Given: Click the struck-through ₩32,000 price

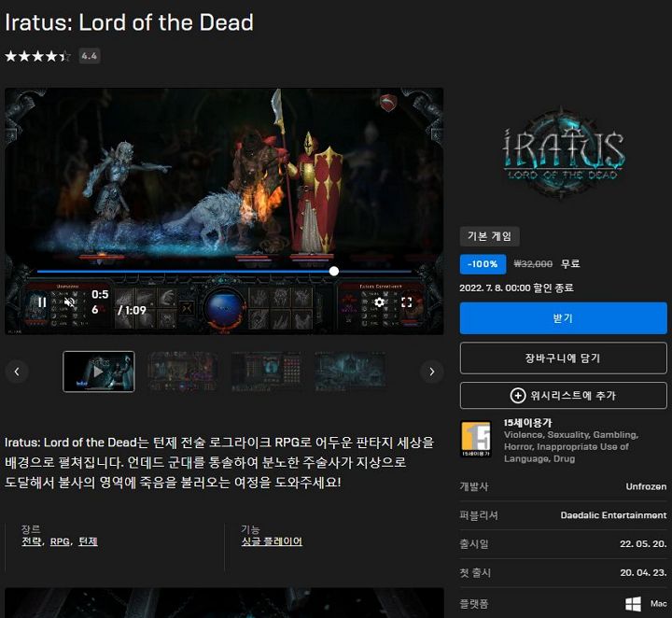Looking at the screenshot, I should coord(533,264).
